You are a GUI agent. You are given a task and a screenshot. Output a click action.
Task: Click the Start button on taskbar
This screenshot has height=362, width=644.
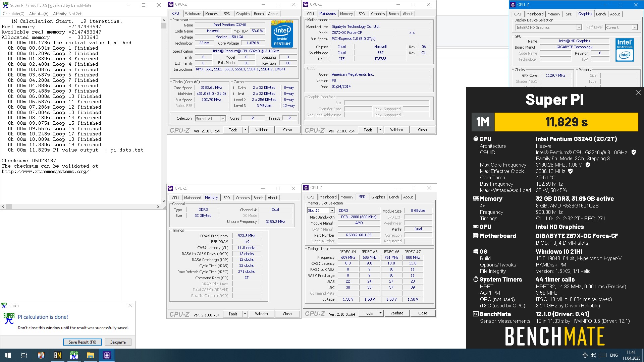coord(8,355)
